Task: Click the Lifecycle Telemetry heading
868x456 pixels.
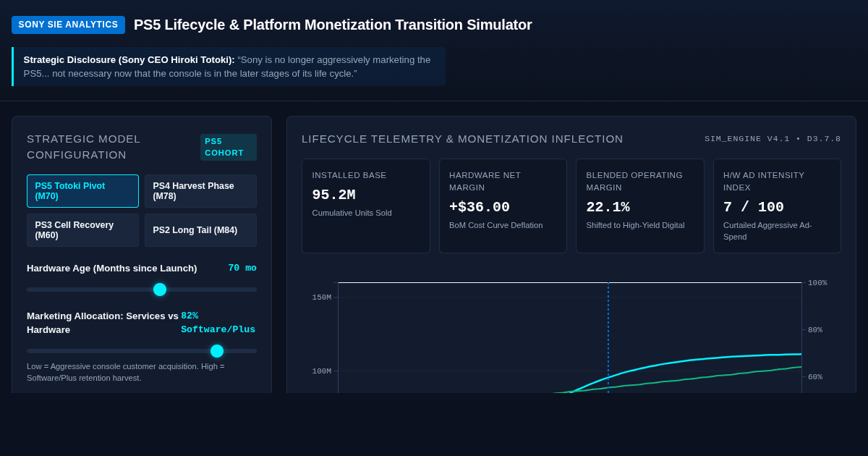Action: (462, 139)
